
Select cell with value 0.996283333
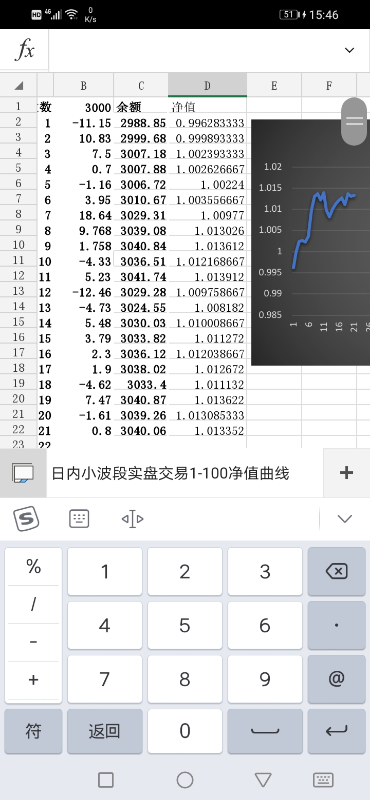pyautogui.click(x=207, y=122)
